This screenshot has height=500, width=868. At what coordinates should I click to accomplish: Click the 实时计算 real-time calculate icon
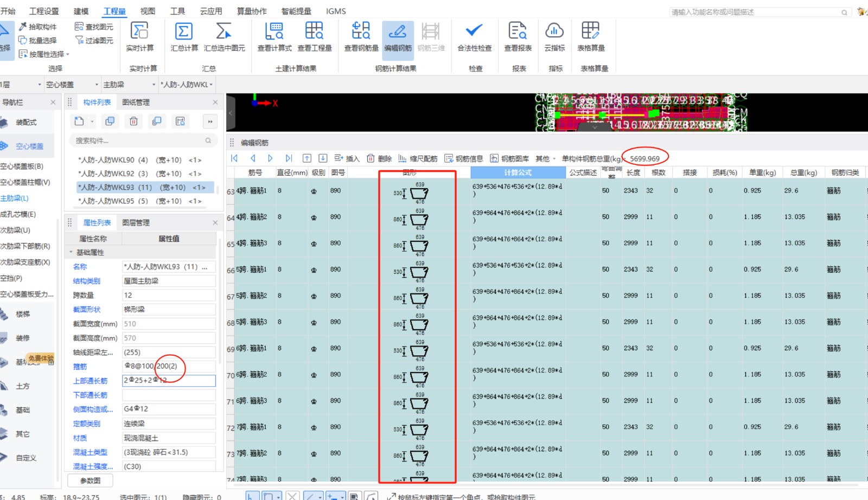click(139, 36)
